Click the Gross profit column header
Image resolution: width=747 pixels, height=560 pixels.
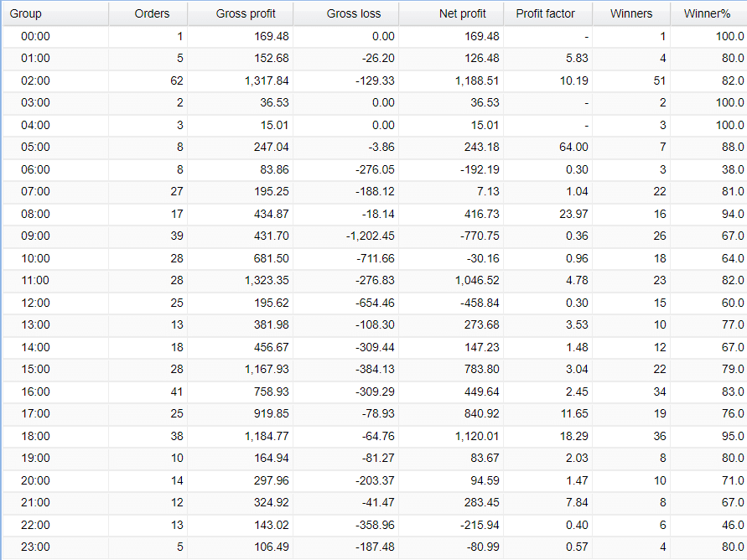241,13
